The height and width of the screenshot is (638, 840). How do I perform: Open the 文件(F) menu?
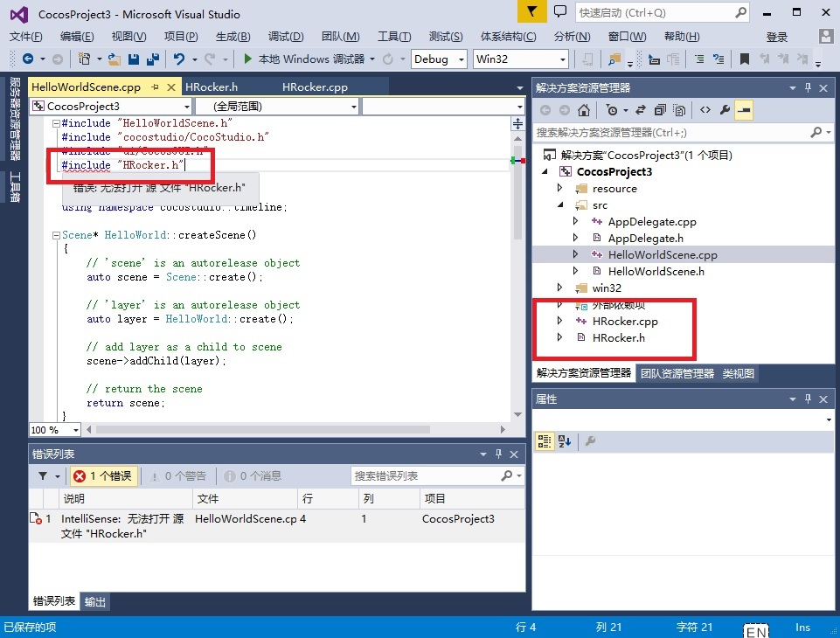point(25,37)
